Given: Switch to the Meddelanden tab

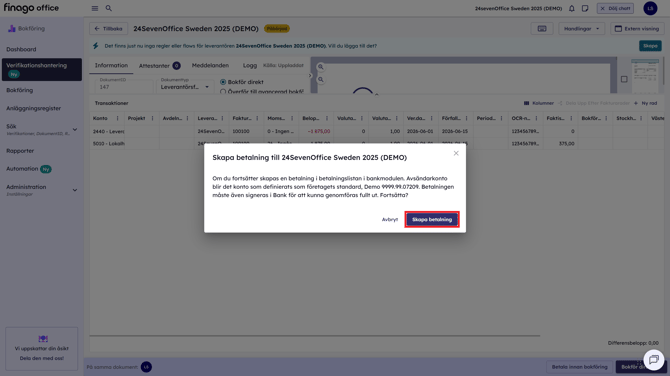Looking at the screenshot, I should (x=210, y=65).
